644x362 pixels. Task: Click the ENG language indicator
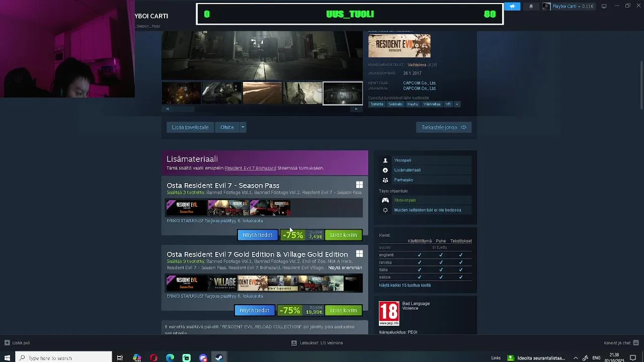[596, 358]
